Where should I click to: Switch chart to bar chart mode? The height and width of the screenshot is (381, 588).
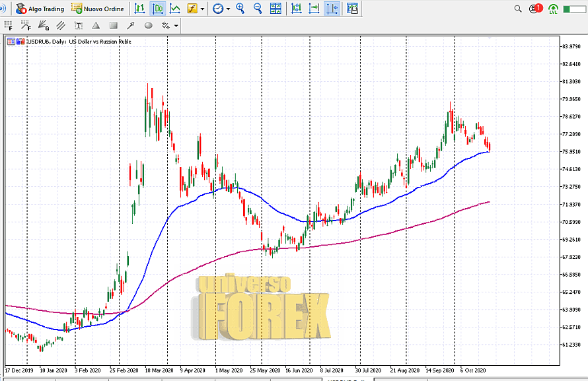click(139, 9)
